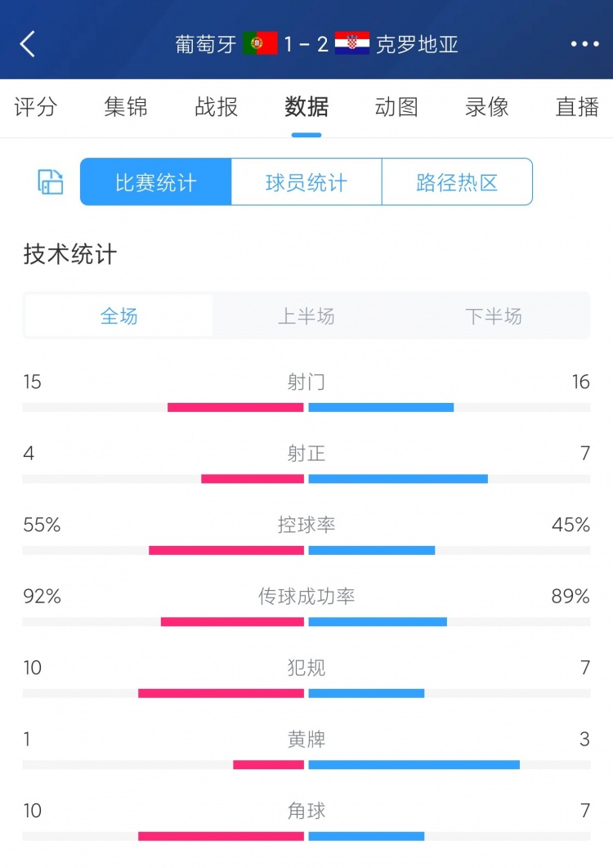Switch stats to 下半场
This screenshot has width=613, height=868.
click(494, 316)
